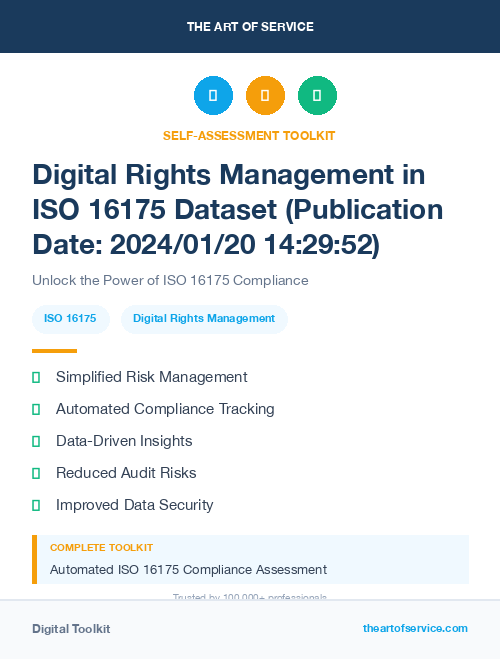The width and height of the screenshot is (500, 659).
Task: Click 'Improved Data Security' text
Action: (134, 505)
